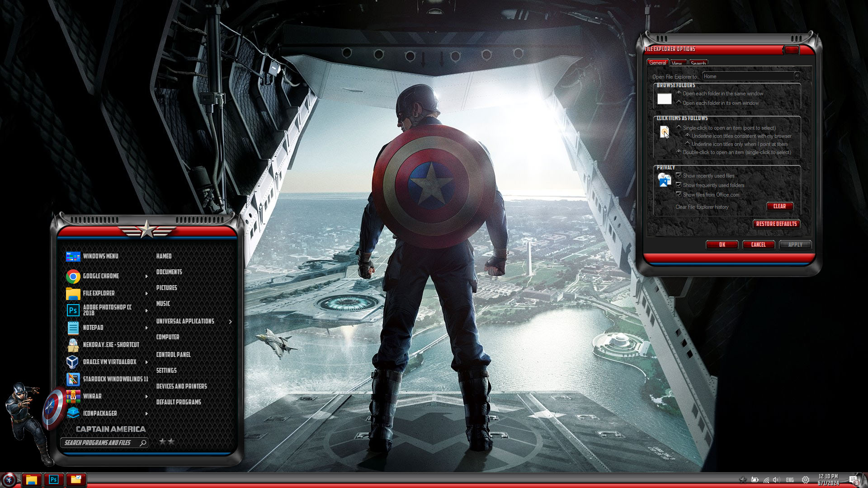Uncheck Show recently used files
This screenshot has width=868, height=488.
(x=679, y=176)
